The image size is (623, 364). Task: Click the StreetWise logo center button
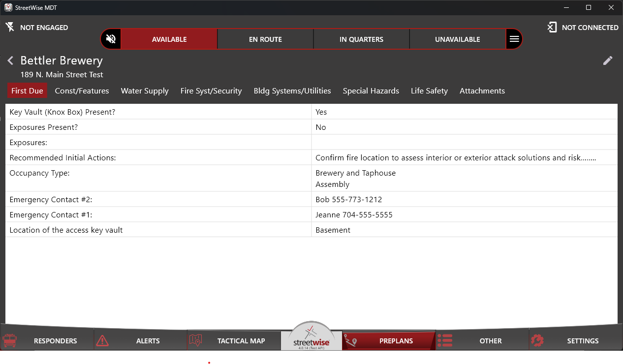click(311, 336)
